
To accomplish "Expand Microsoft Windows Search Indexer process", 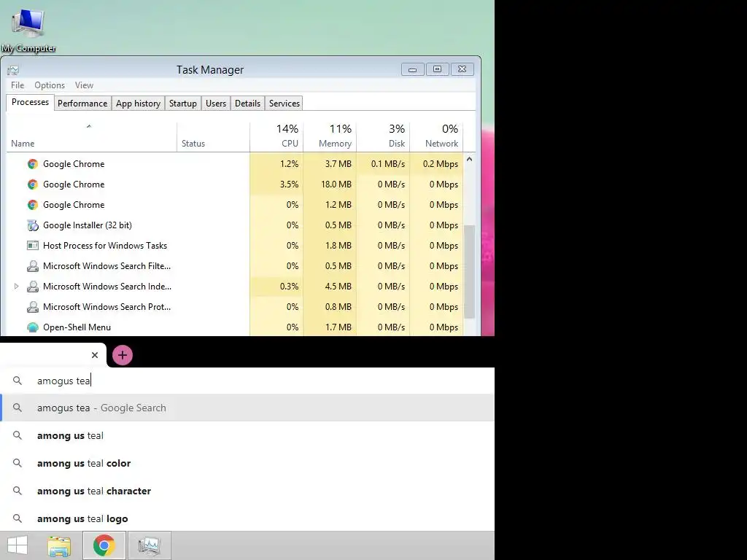I will (x=16, y=287).
